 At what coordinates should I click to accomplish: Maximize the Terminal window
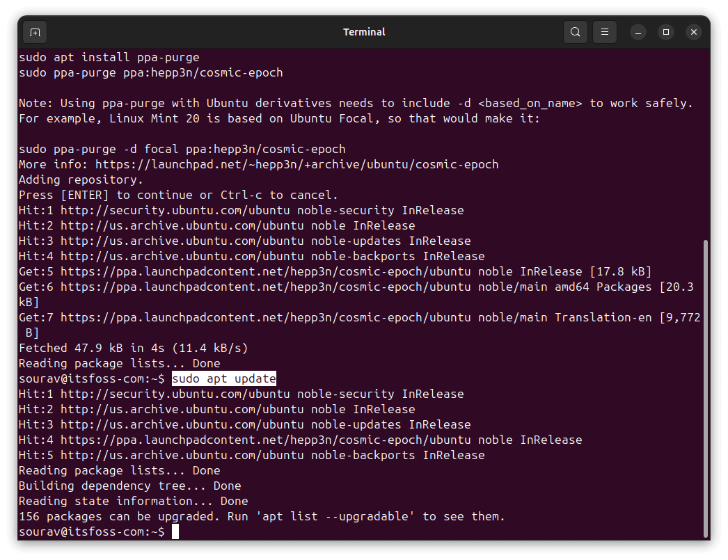[x=666, y=32]
